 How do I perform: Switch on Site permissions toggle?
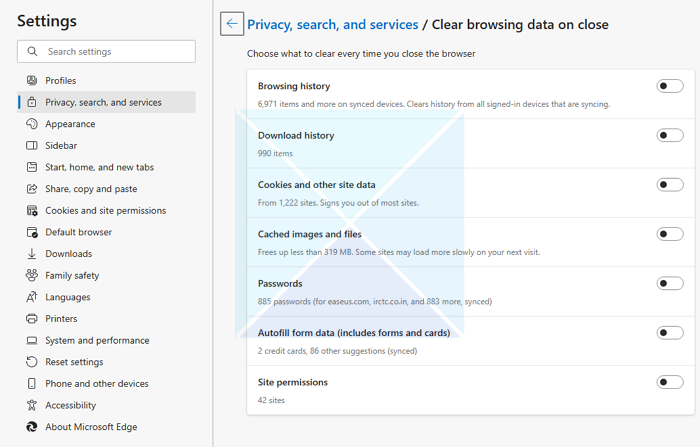click(670, 382)
